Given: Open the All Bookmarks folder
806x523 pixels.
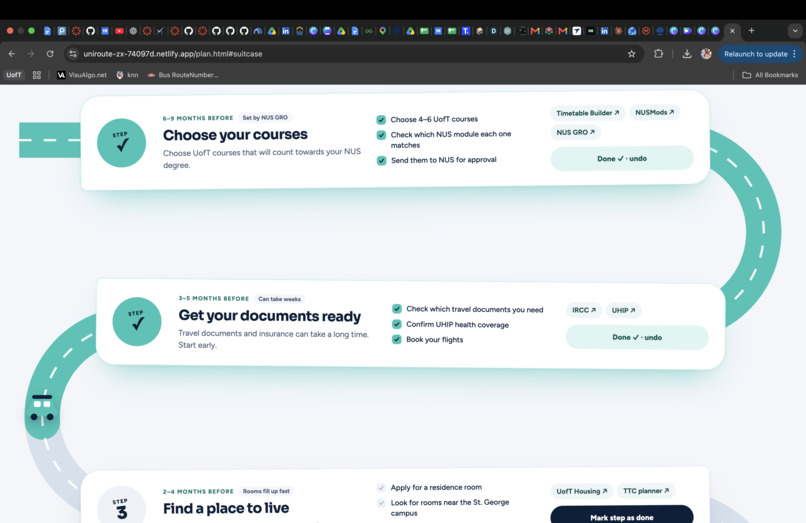Looking at the screenshot, I should pos(770,75).
